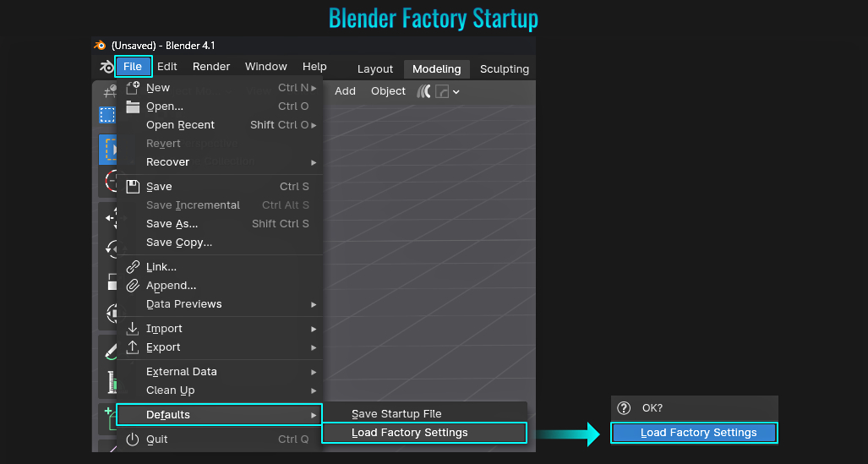Open the Add menu in viewport header
The height and width of the screenshot is (464, 868).
point(345,91)
